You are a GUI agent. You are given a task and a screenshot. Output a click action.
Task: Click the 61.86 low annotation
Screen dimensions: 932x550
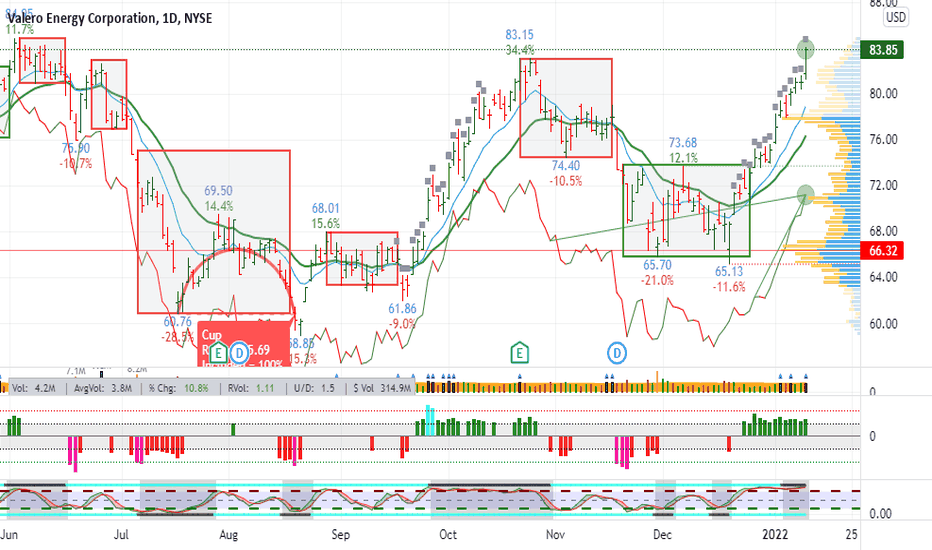pyautogui.click(x=402, y=309)
